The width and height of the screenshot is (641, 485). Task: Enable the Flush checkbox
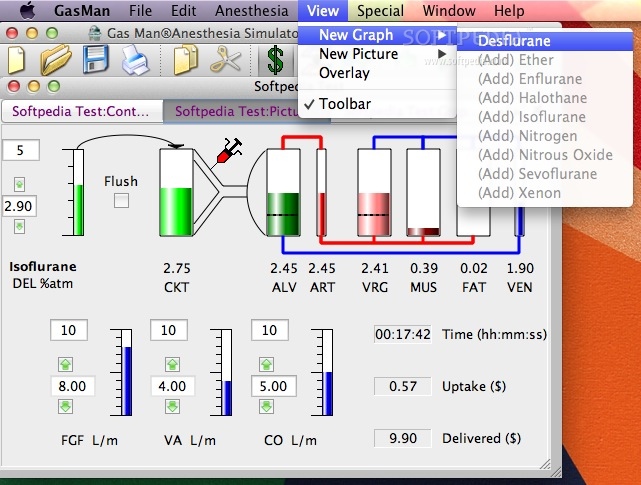tap(121, 201)
